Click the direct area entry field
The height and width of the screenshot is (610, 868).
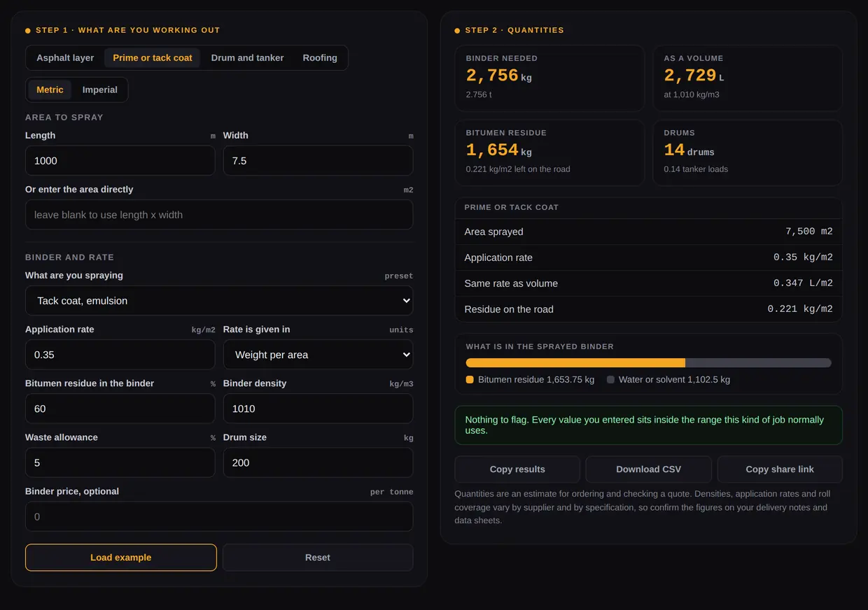pyautogui.click(x=219, y=215)
